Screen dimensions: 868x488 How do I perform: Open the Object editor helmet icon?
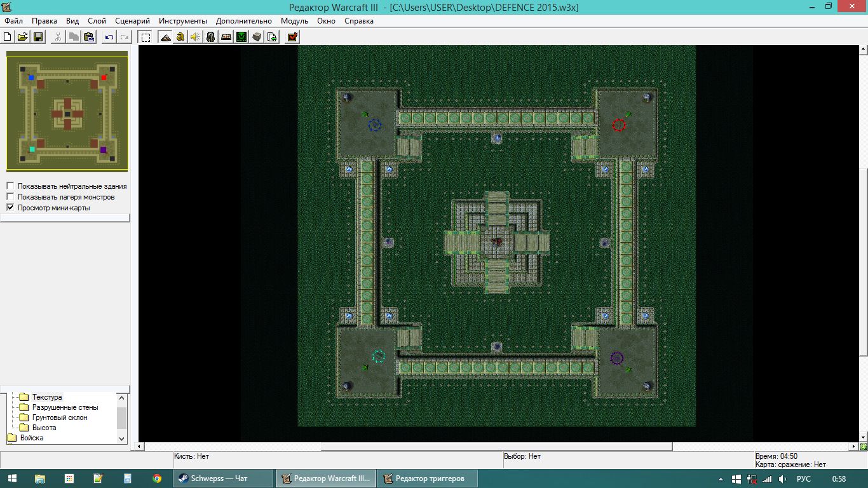(x=211, y=37)
